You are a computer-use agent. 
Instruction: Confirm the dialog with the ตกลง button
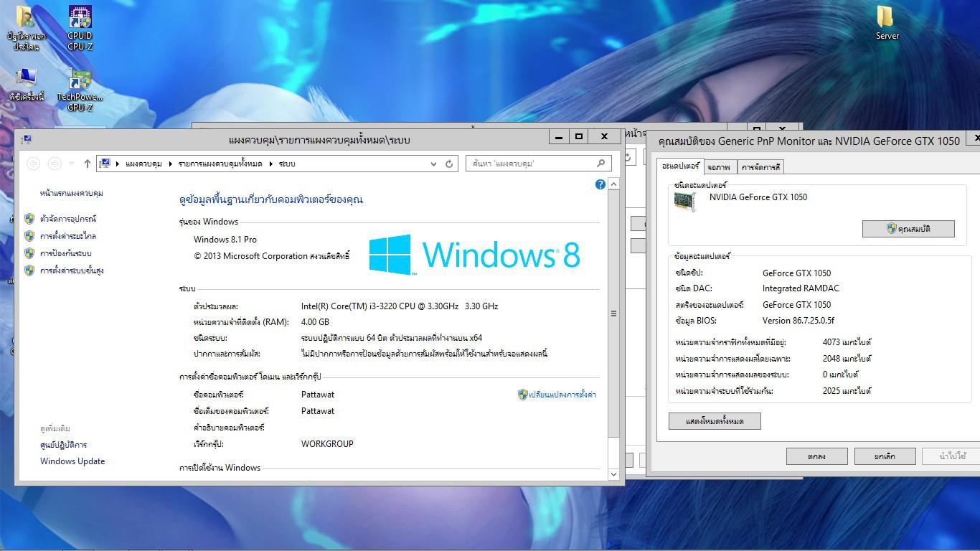point(816,456)
